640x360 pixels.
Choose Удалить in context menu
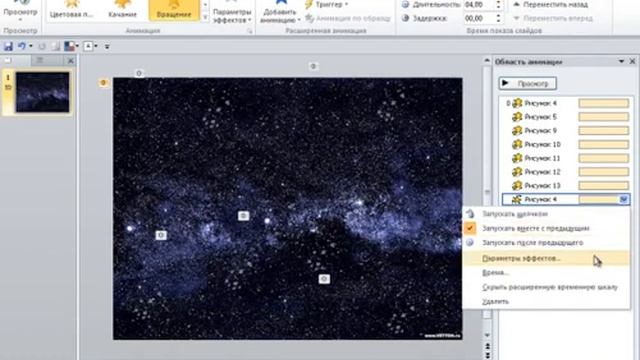pos(547,302)
